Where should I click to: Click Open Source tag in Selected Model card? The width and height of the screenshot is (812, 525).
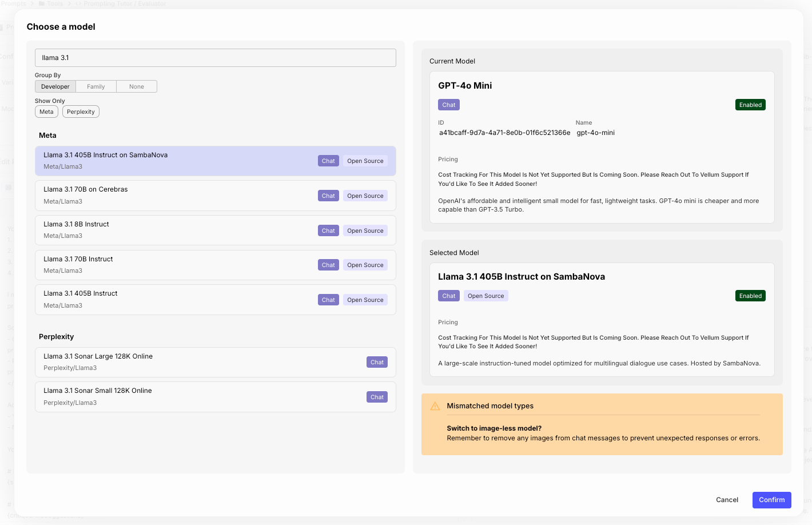[486, 296]
